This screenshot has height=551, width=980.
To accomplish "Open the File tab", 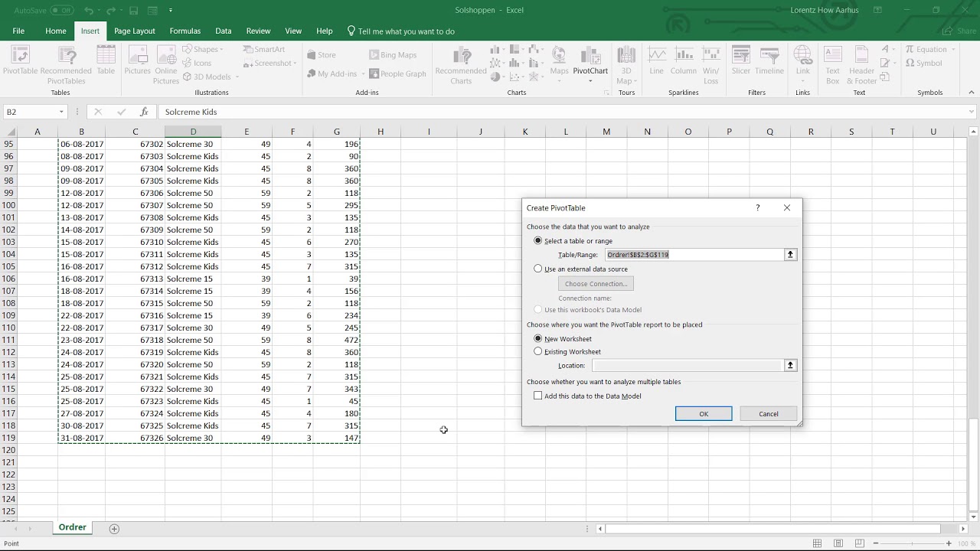I will (x=18, y=31).
